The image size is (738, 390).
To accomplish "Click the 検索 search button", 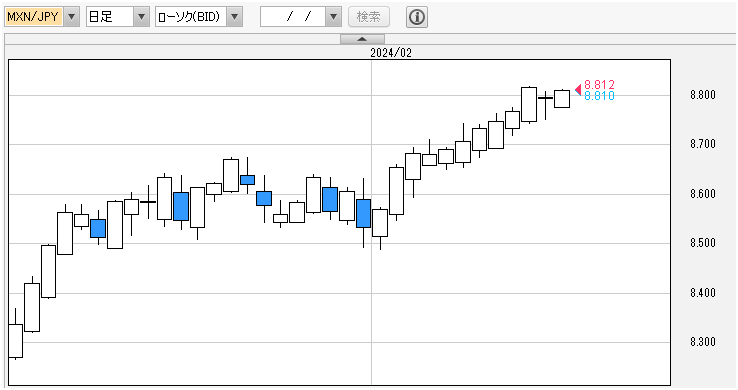I will (369, 17).
